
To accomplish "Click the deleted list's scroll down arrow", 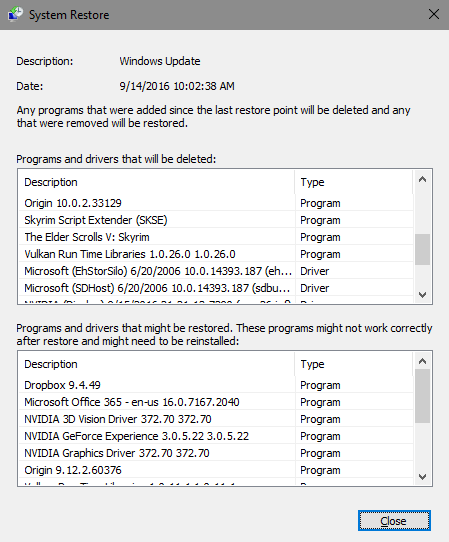I will click(x=422, y=295).
